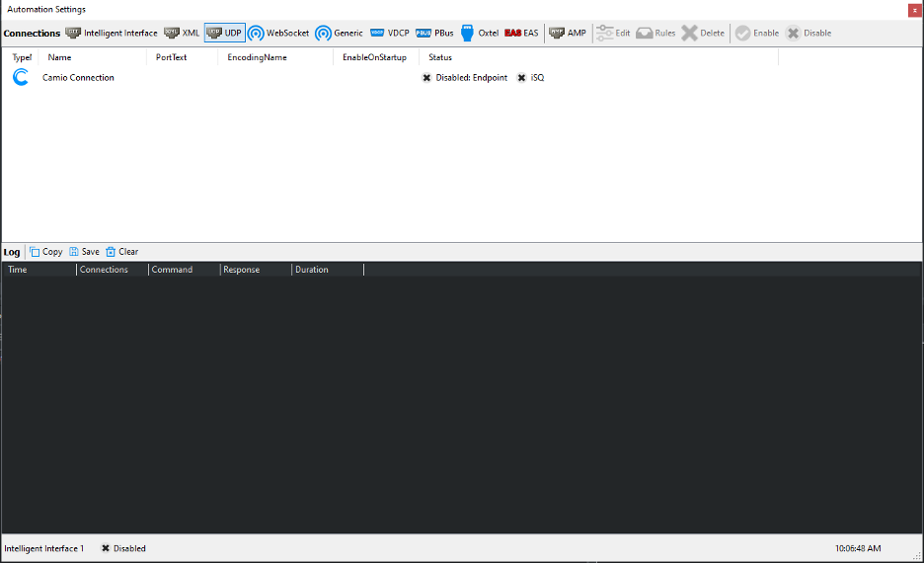The image size is (924, 563).
Task: Clear the log entries
Action: (121, 252)
